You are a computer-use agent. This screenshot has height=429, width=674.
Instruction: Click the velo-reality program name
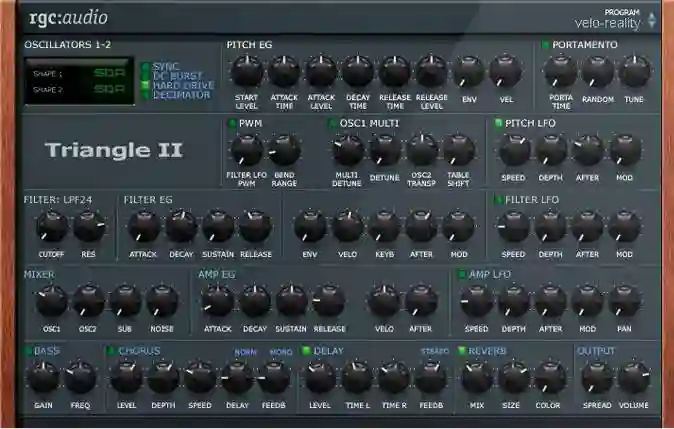pos(608,23)
